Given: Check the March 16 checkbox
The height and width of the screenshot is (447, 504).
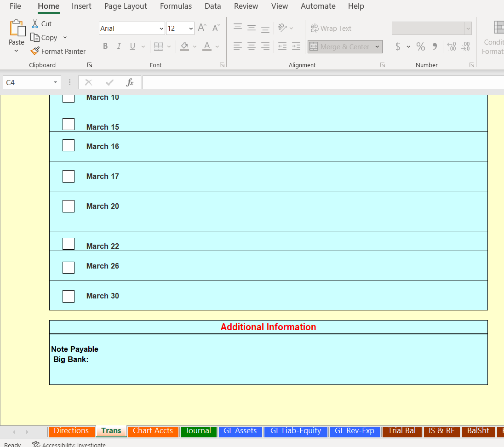Looking at the screenshot, I should click(69, 145).
